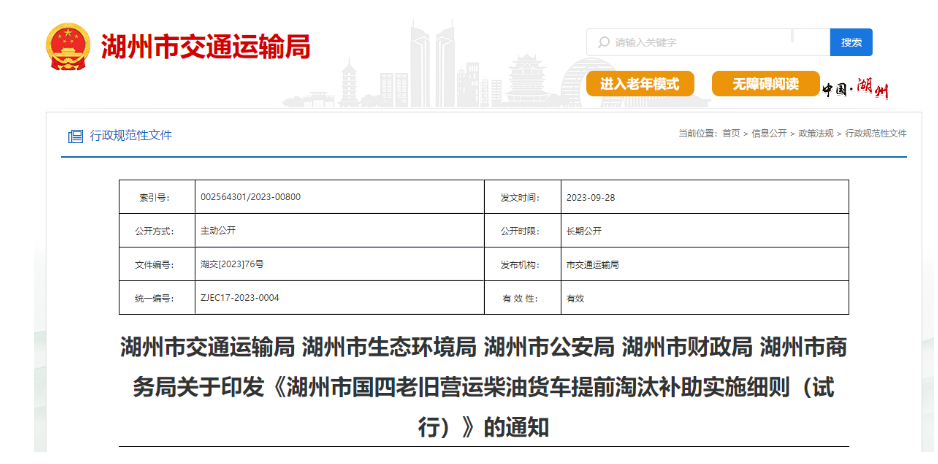The image size is (938, 464).
Task: Focus the 请输入关键字 search field
Action: point(710,42)
